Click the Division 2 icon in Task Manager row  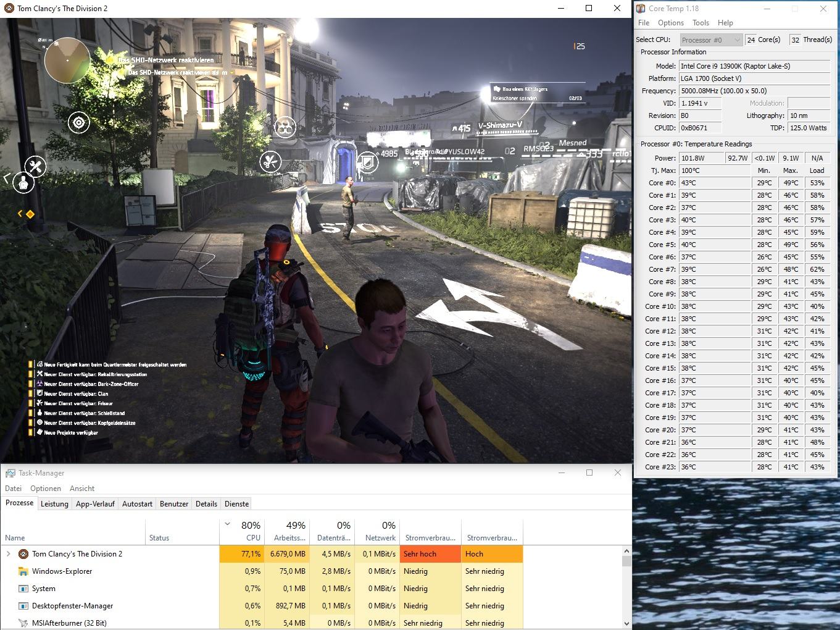pos(23,554)
